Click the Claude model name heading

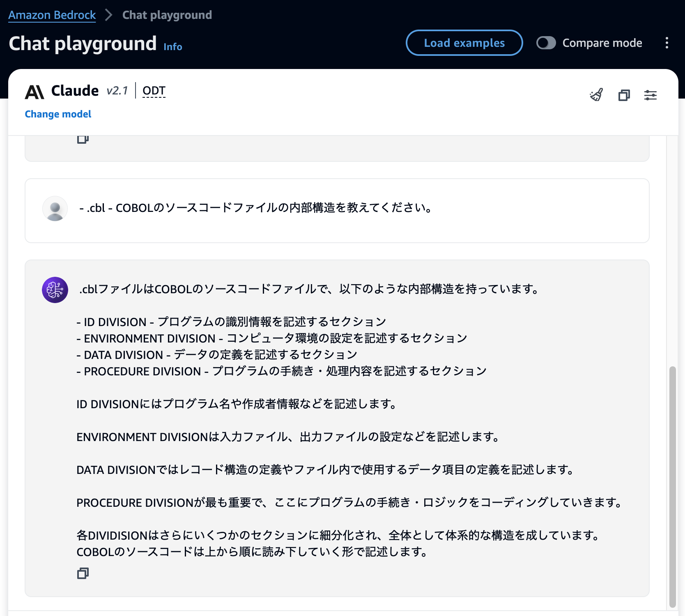(x=75, y=91)
